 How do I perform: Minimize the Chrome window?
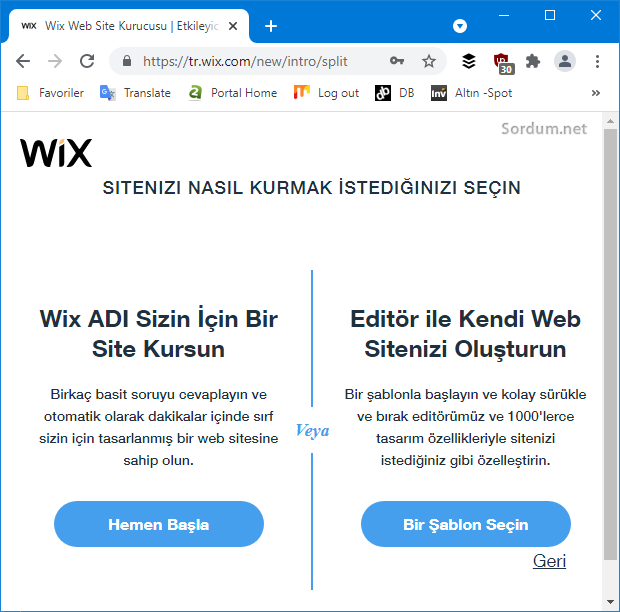(x=504, y=15)
